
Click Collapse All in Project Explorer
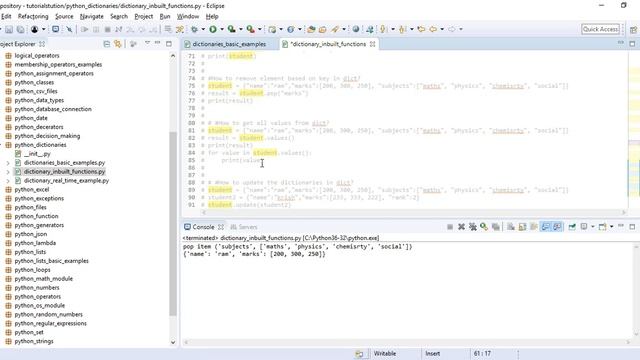point(107,44)
